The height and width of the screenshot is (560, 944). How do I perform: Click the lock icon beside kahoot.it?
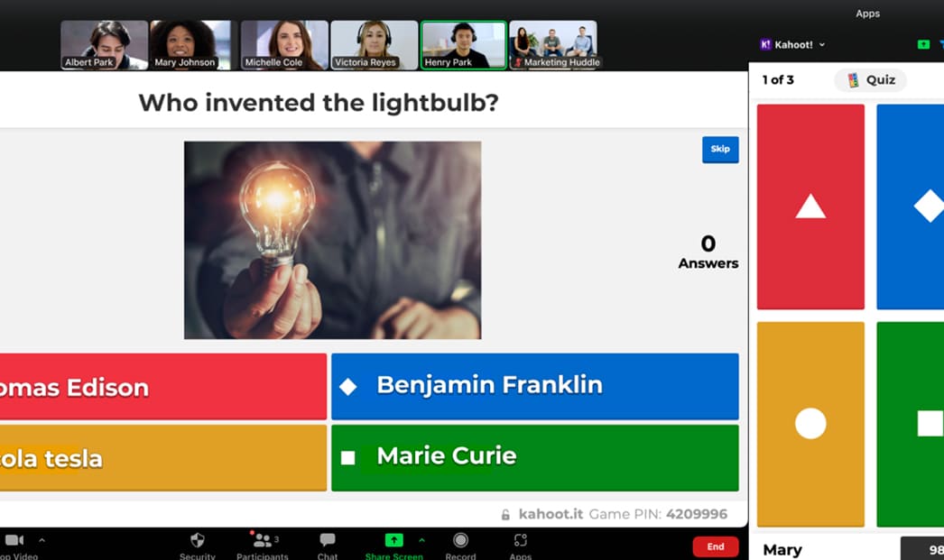(x=505, y=514)
